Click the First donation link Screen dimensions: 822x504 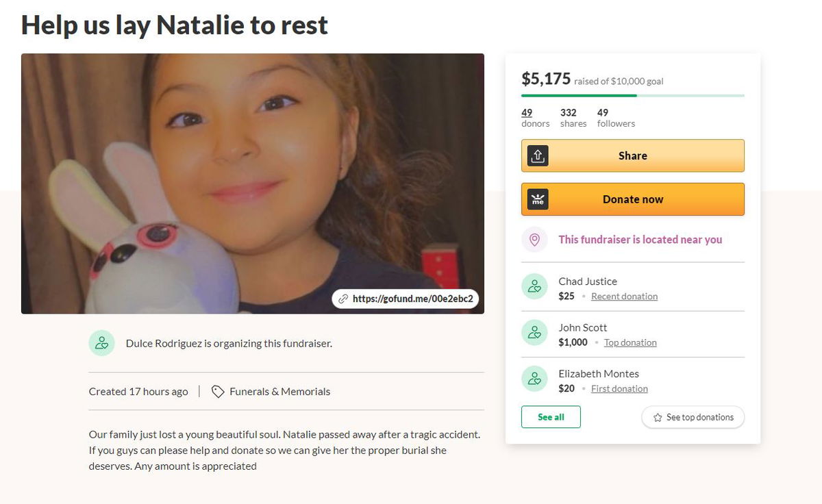coord(619,389)
